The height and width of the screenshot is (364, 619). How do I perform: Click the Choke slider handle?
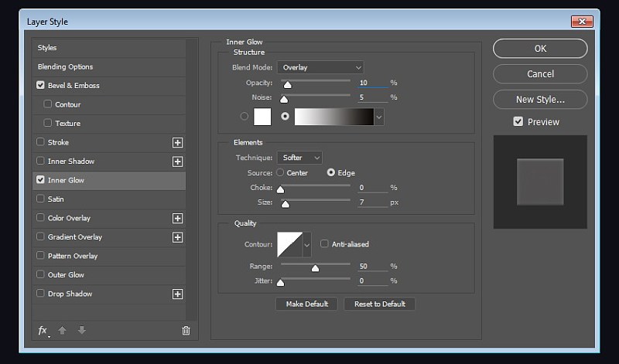click(280, 189)
